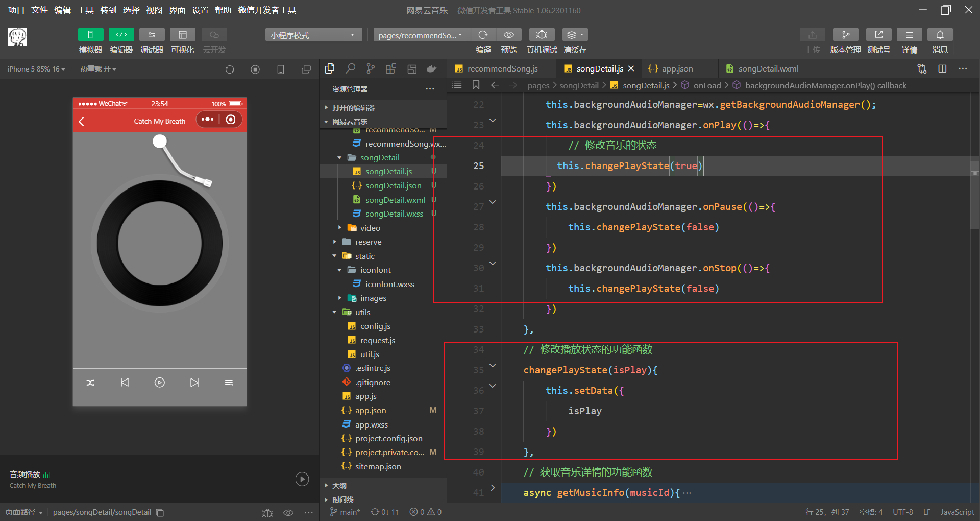Open the 消息 notifications bell
The height and width of the screenshot is (521, 980).
[940, 35]
